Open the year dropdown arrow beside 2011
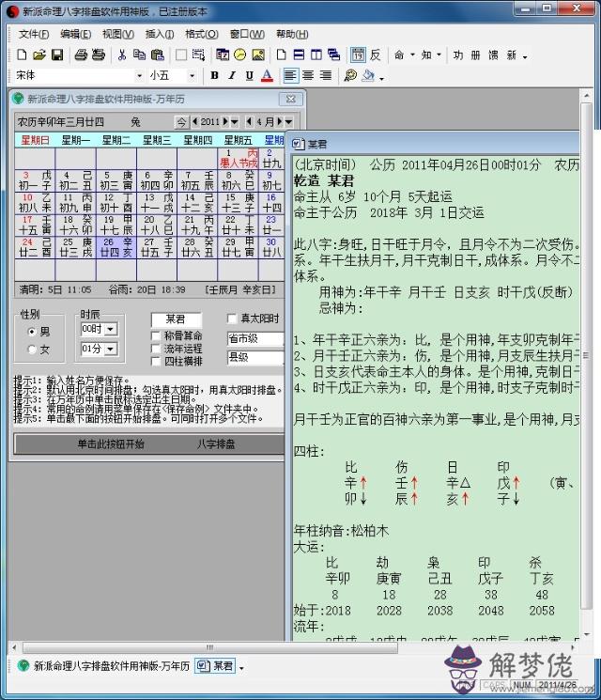Screen dimensions: 601x700 click(235, 121)
